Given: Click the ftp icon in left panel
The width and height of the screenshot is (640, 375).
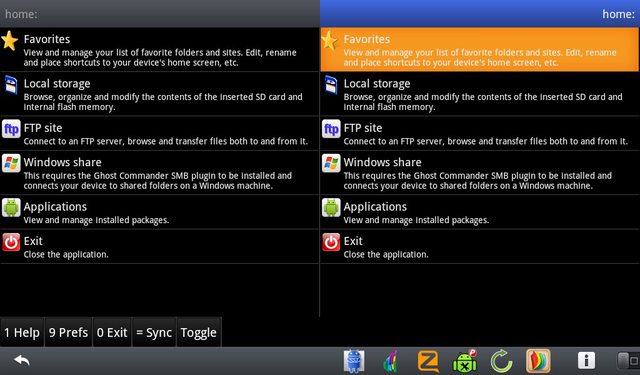Looking at the screenshot, I should 11,129.
